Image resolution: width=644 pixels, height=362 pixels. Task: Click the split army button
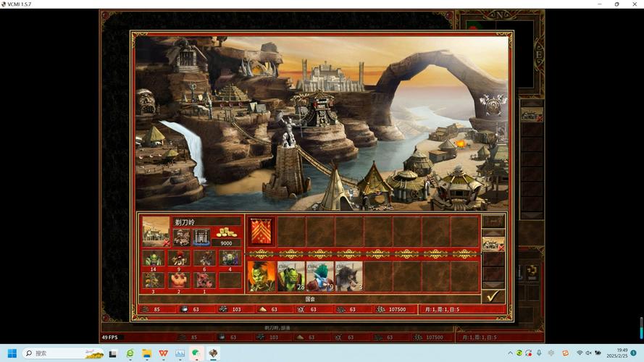493,222
